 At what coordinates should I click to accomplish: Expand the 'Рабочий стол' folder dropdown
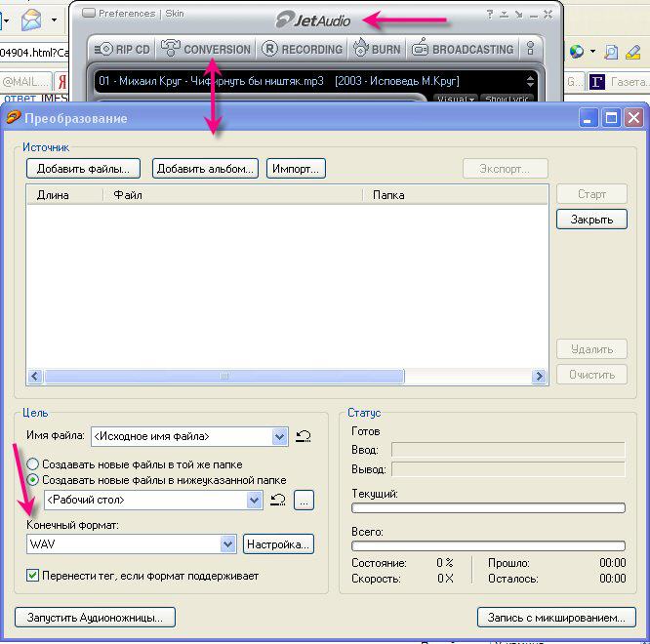[x=255, y=501]
